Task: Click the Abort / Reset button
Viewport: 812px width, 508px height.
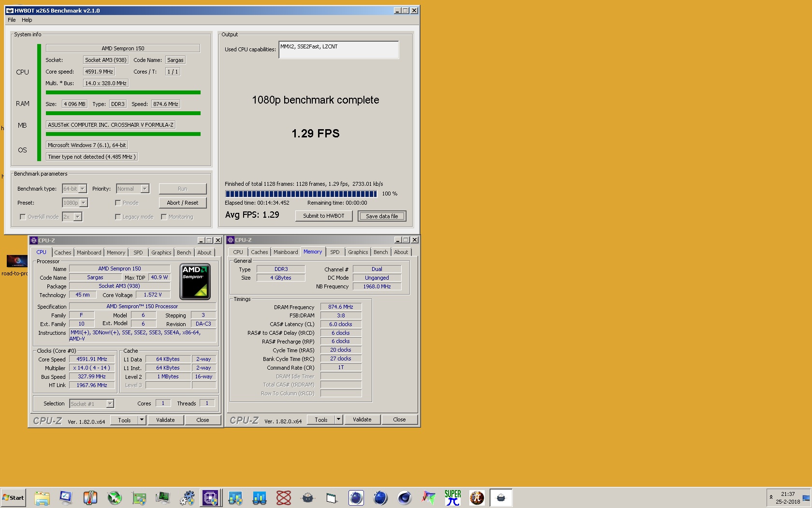Action: [x=183, y=203]
